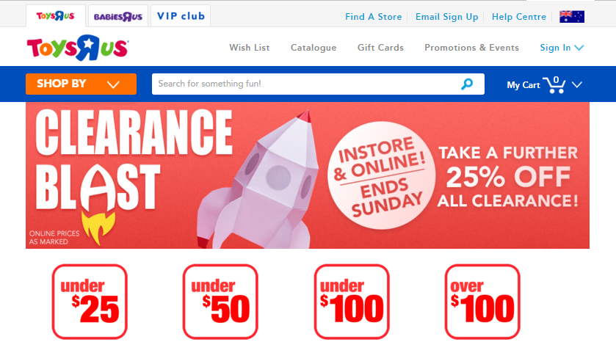Open the under $50 clearance badge
Viewport: 616px width, 364px height.
tap(220, 302)
